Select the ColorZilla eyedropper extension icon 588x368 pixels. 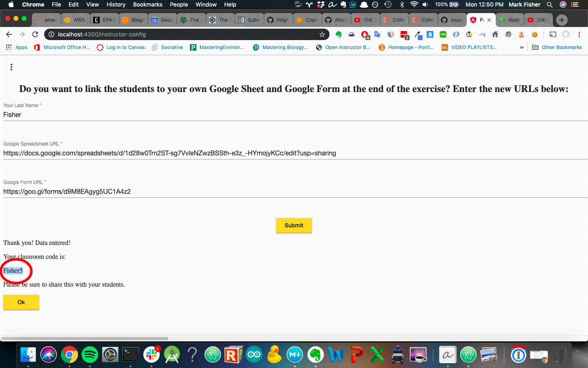[x=417, y=35]
